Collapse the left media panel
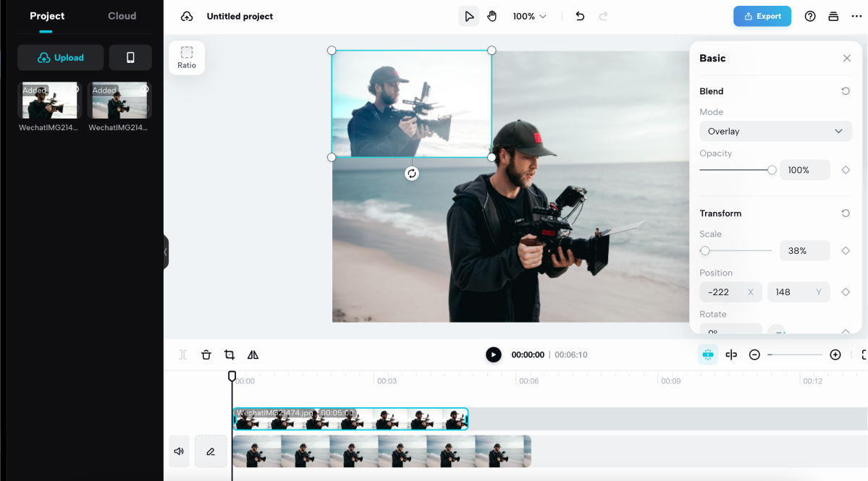The width and height of the screenshot is (868, 481). (166, 252)
